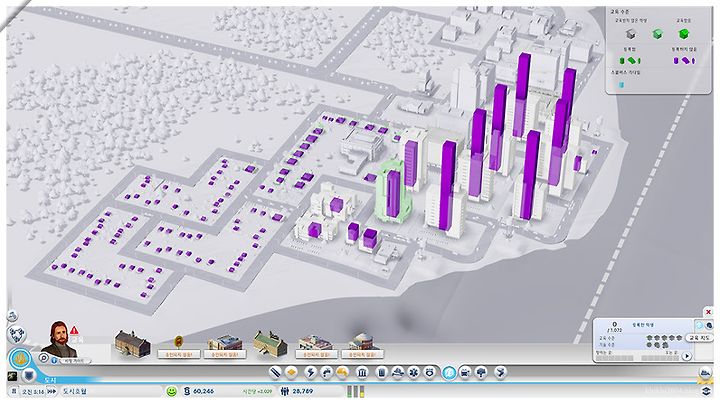Image resolution: width=720 pixels, height=404 pixels.
Task: Click the light green medium education legend icon
Action: (x=658, y=34)
